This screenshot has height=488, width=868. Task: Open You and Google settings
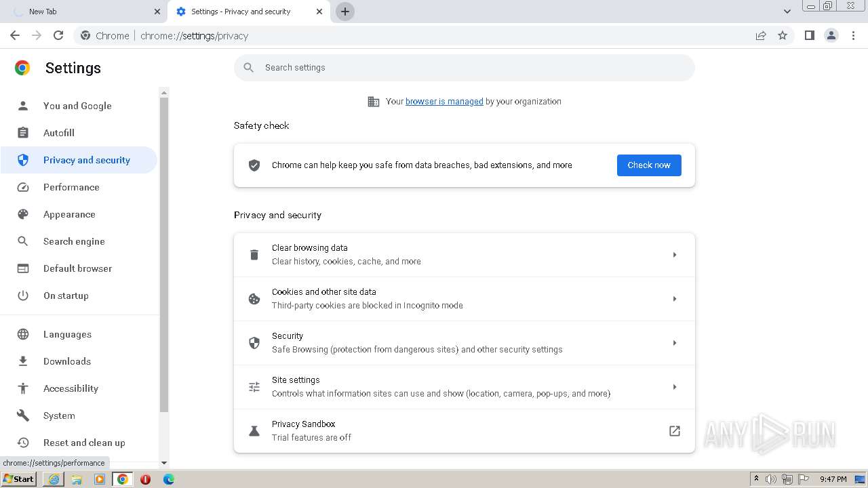pyautogui.click(x=79, y=106)
